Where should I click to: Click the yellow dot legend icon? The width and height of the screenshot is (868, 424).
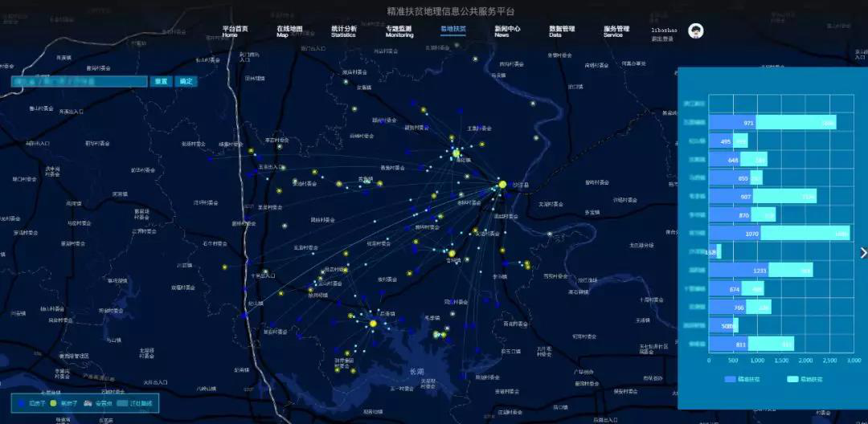53,404
